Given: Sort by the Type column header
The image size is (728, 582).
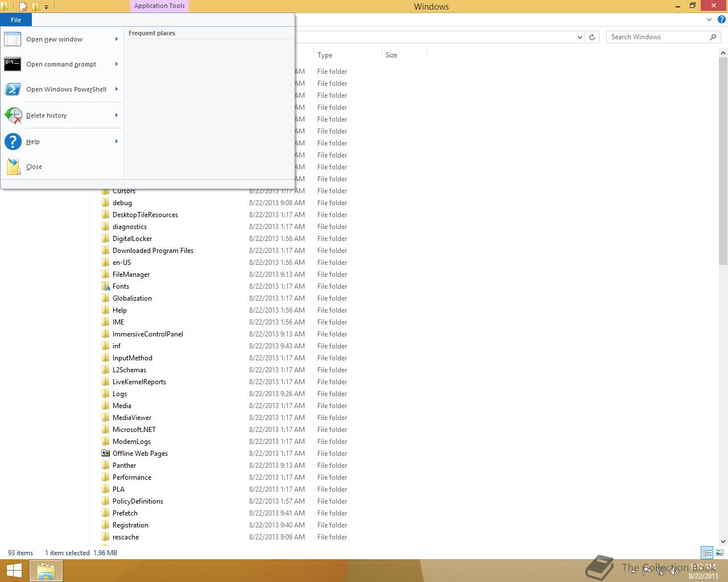Looking at the screenshot, I should pos(347,55).
